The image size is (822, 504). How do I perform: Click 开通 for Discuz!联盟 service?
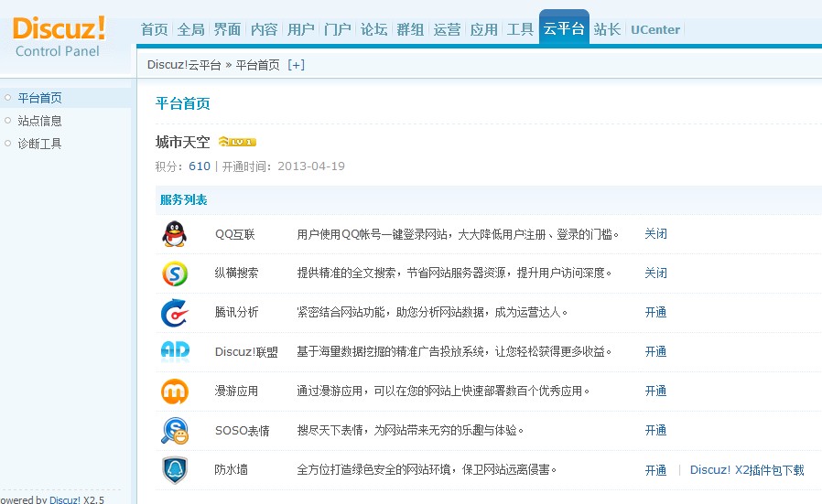pyautogui.click(x=655, y=351)
